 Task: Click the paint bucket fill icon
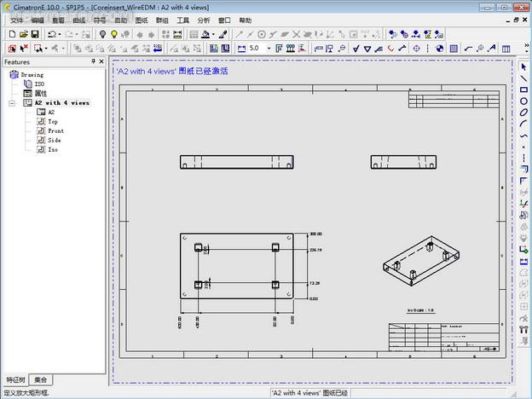[205, 34]
